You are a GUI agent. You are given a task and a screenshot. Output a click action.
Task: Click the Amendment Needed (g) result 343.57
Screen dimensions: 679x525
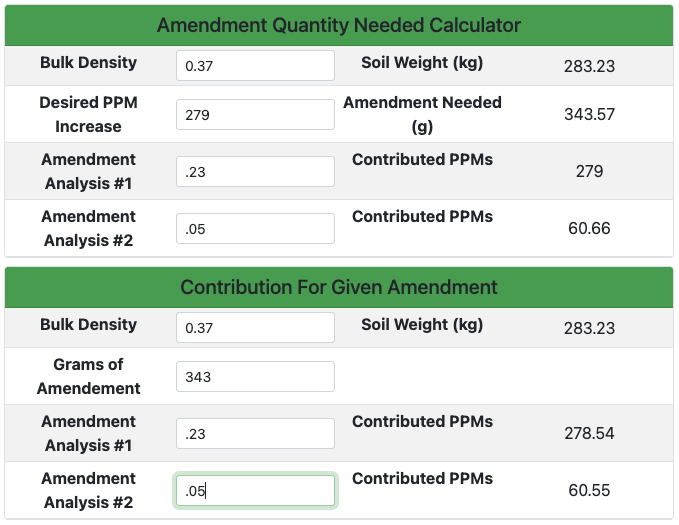[x=589, y=114]
